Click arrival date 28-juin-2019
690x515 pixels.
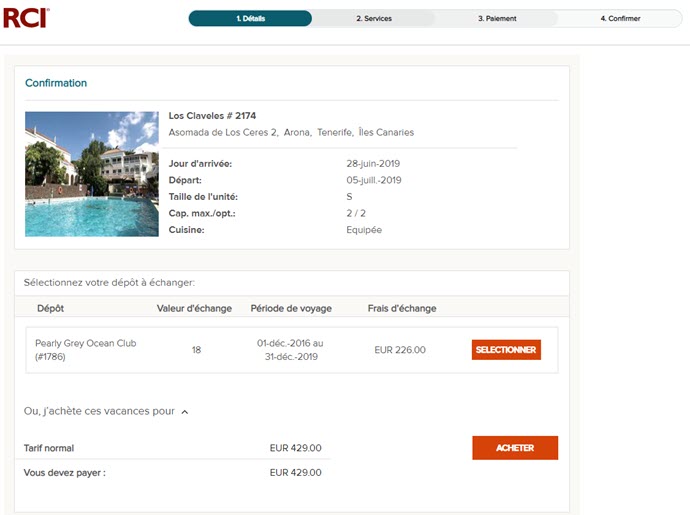[373, 163]
